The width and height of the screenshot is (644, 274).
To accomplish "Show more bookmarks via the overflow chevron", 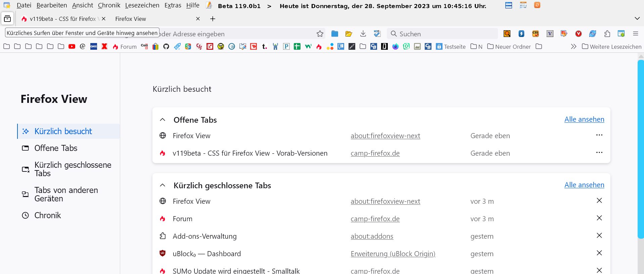I will point(573,46).
